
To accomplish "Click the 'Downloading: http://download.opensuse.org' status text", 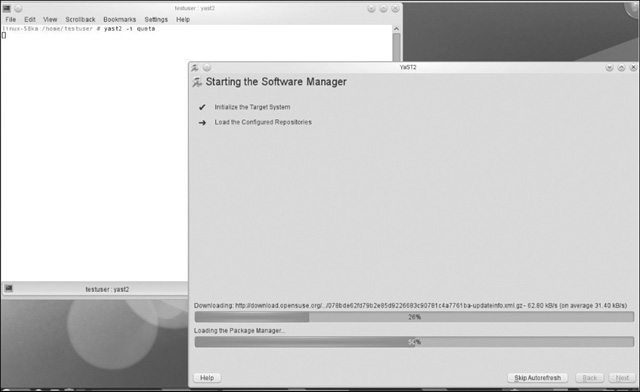I will [x=410, y=305].
